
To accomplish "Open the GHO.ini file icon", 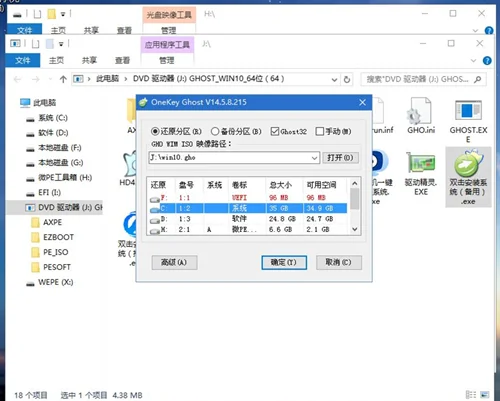I will point(421,116).
